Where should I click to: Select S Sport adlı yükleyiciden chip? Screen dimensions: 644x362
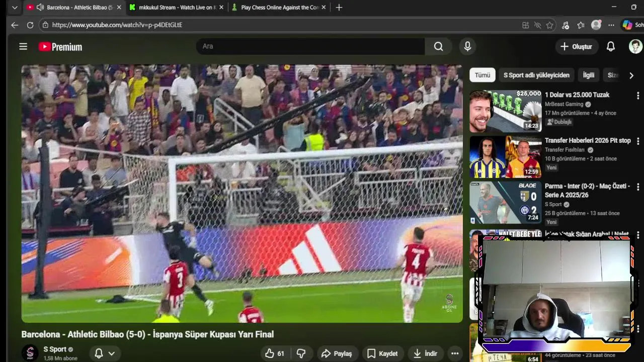tap(536, 75)
